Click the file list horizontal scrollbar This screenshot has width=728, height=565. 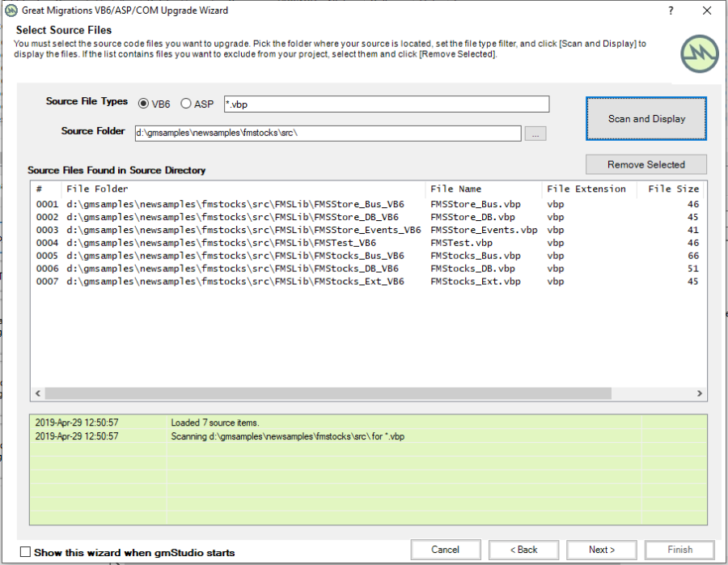324,393
